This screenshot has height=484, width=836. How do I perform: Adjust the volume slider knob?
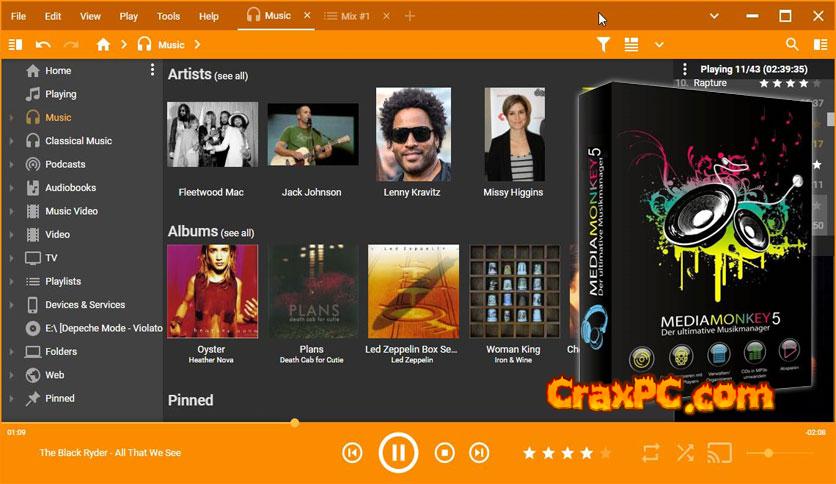click(x=768, y=453)
